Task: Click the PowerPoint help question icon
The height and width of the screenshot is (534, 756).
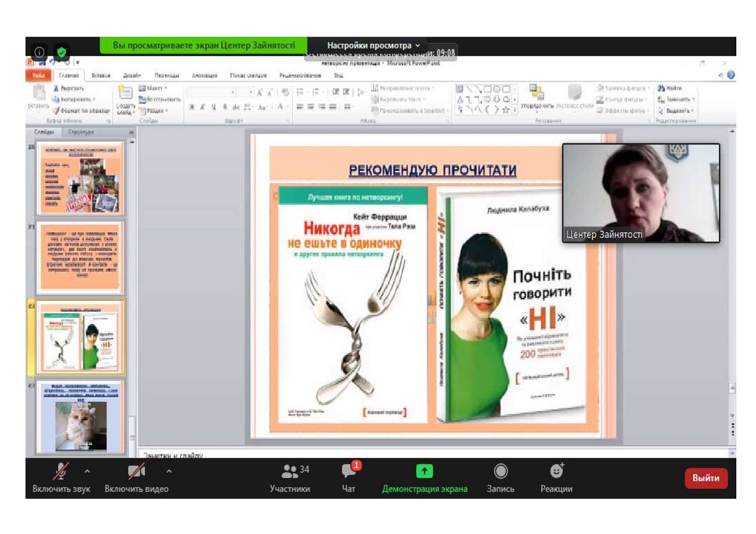Action: 731,75
